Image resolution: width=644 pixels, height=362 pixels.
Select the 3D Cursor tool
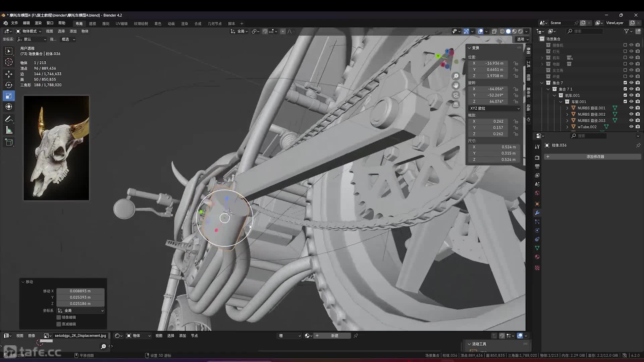pos(9,62)
